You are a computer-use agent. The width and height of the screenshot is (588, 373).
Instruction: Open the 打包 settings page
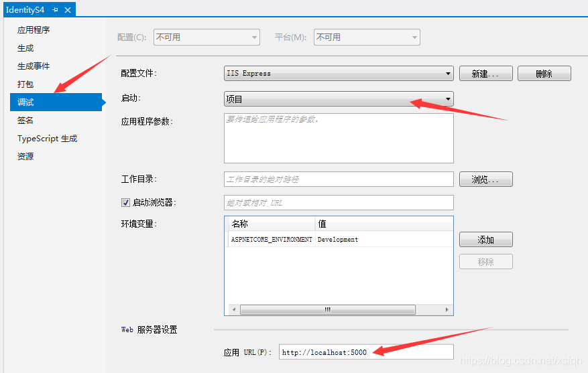pos(25,84)
